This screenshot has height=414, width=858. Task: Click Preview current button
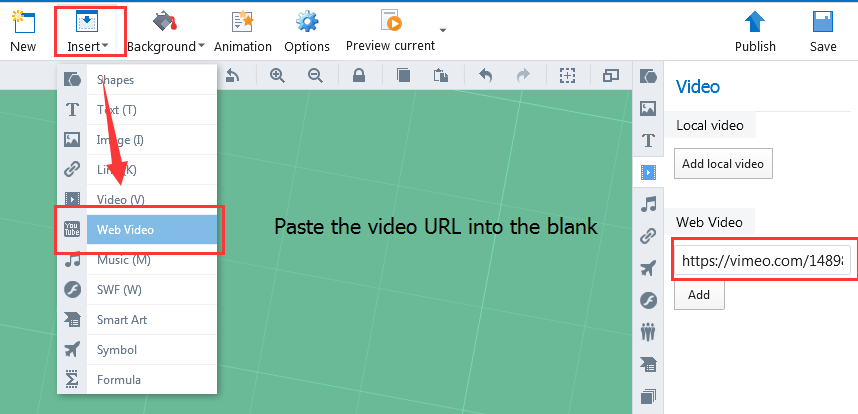point(391,32)
